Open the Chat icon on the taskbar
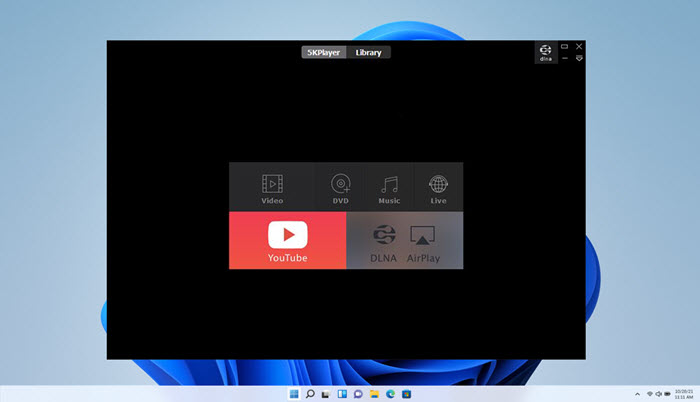This screenshot has height=402, width=700. click(x=358, y=394)
